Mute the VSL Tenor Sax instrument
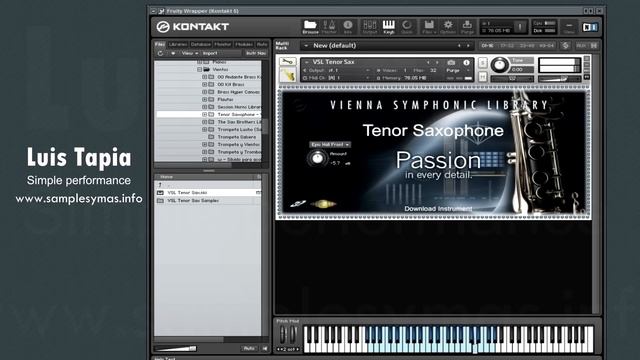This screenshot has width=640, height=360. (x=482, y=76)
